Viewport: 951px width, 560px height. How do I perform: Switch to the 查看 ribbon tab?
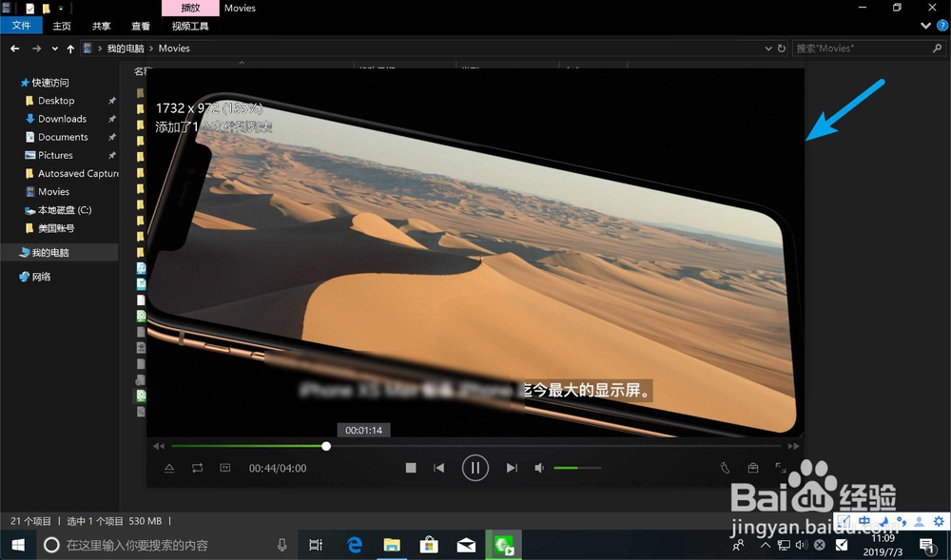[141, 26]
